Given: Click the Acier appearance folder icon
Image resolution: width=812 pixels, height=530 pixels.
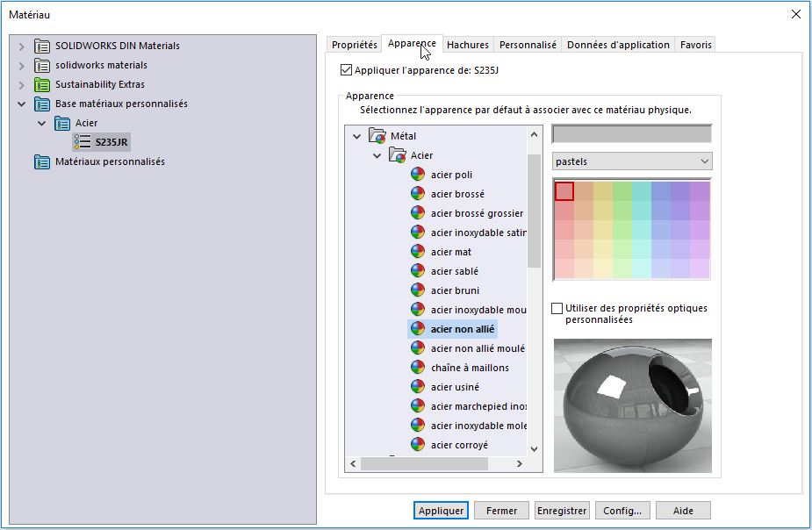Looking at the screenshot, I should [398, 154].
